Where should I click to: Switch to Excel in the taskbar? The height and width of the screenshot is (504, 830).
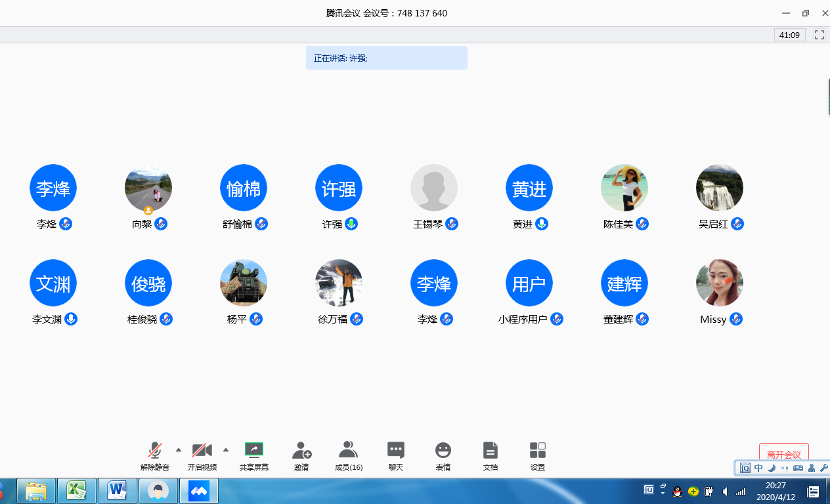[x=77, y=490]
